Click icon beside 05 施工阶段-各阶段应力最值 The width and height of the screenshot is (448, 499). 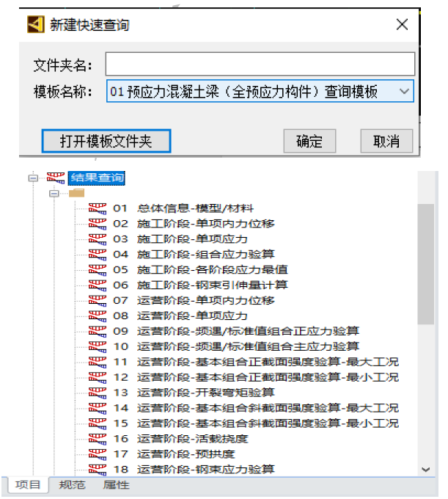click(98, 270)
